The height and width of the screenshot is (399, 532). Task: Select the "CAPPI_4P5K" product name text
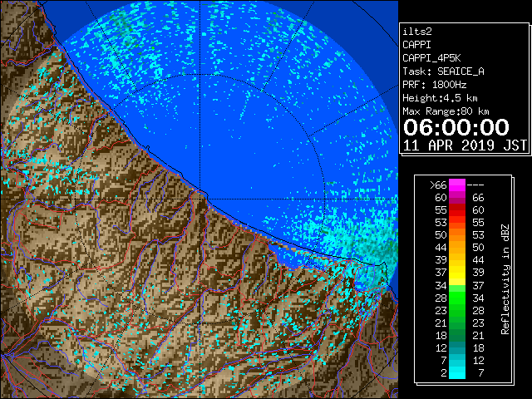coord(431,58)
